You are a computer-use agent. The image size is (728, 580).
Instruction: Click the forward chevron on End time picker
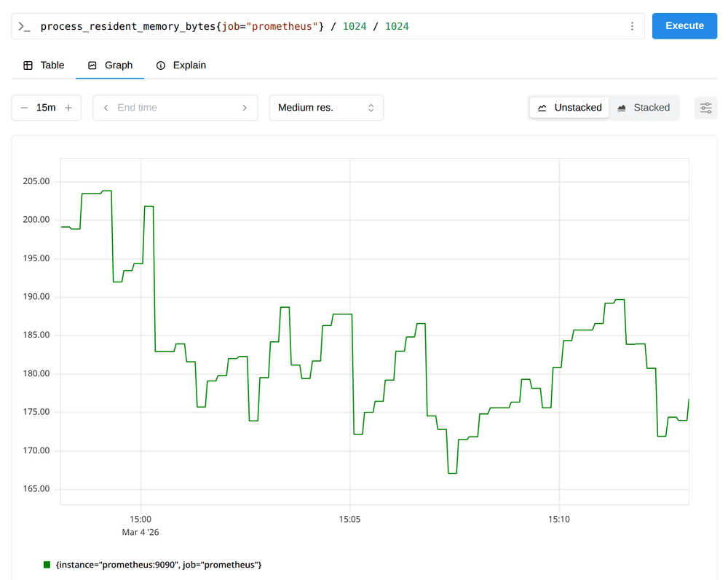[245, 107]
